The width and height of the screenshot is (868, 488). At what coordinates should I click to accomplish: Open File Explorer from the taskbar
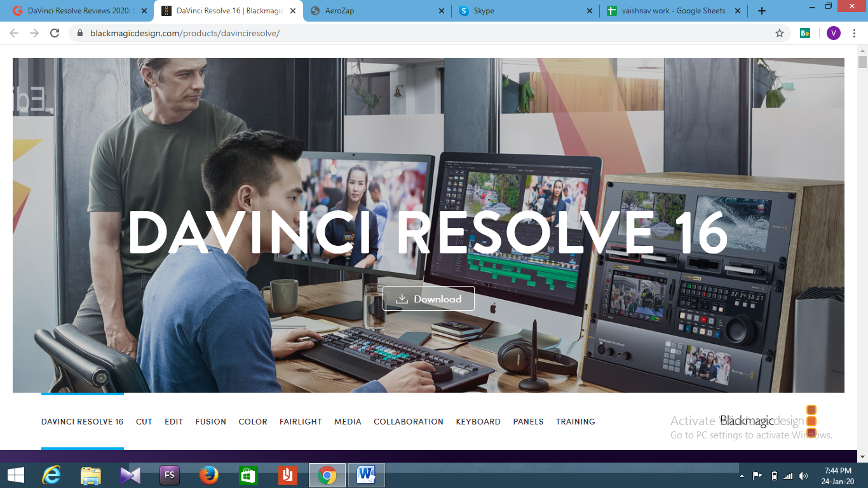tap(91, 475)
